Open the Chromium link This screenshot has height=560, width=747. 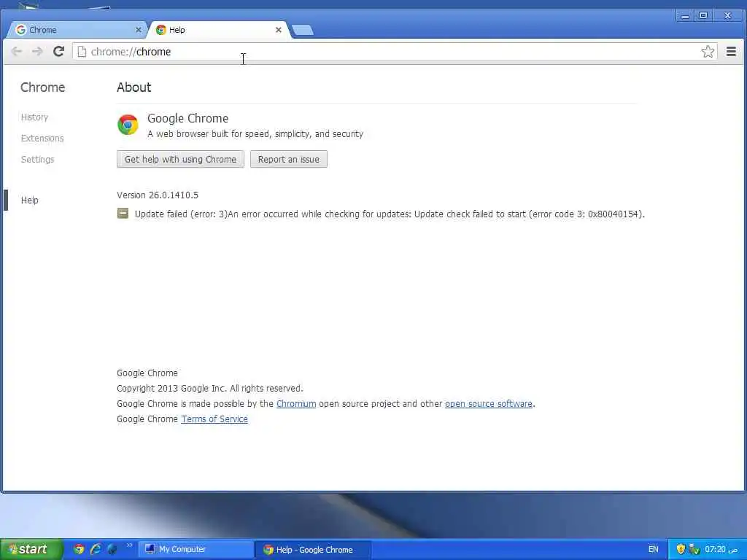[296, 404]
